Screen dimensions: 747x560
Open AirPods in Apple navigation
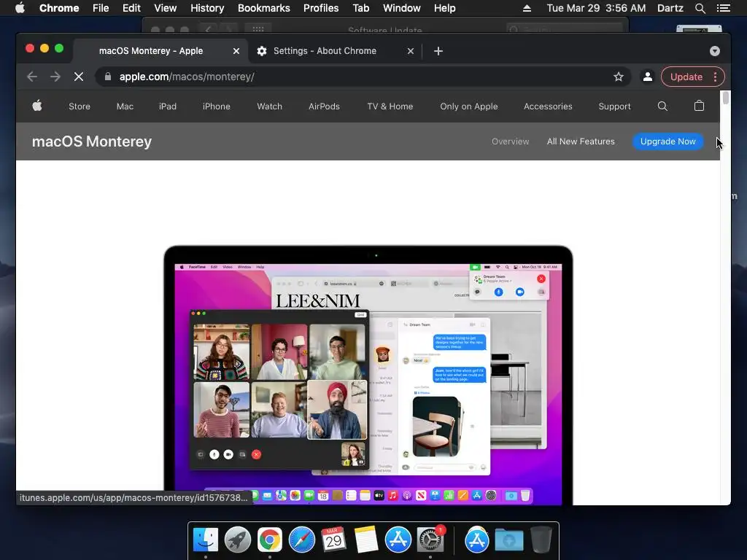(x=324, y=106)
